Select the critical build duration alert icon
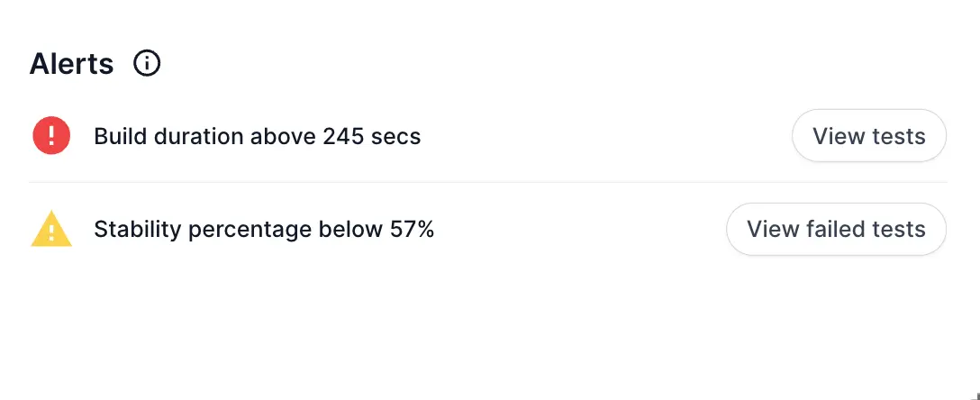980x400 pixels. pyautogui.click(x=51, y=136)
